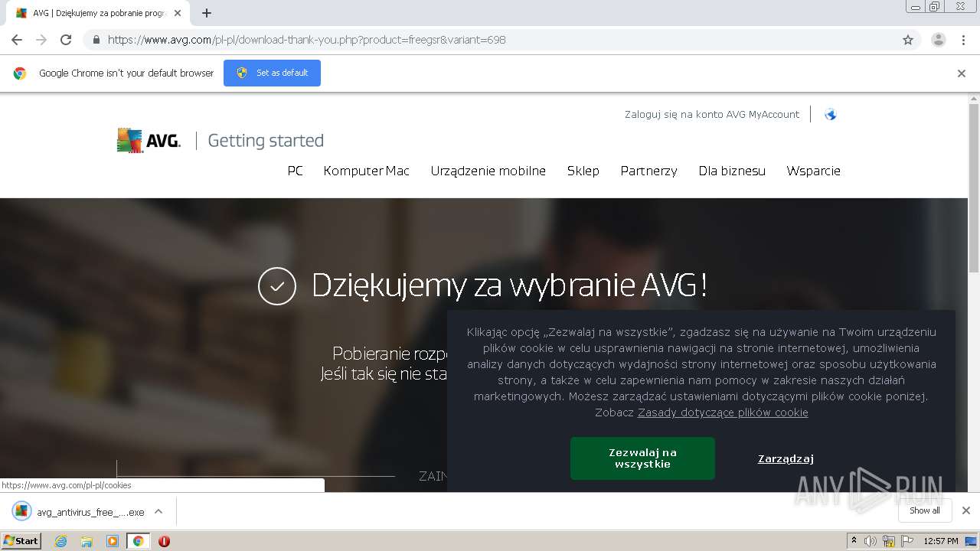Image resolution: width=980 pixels, height=551 pixels.
Task: Expand the download item options chevron
Action: point(158,511)
